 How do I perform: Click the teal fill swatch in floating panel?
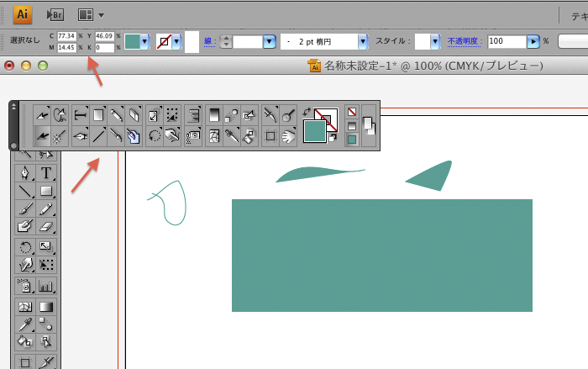314,131
